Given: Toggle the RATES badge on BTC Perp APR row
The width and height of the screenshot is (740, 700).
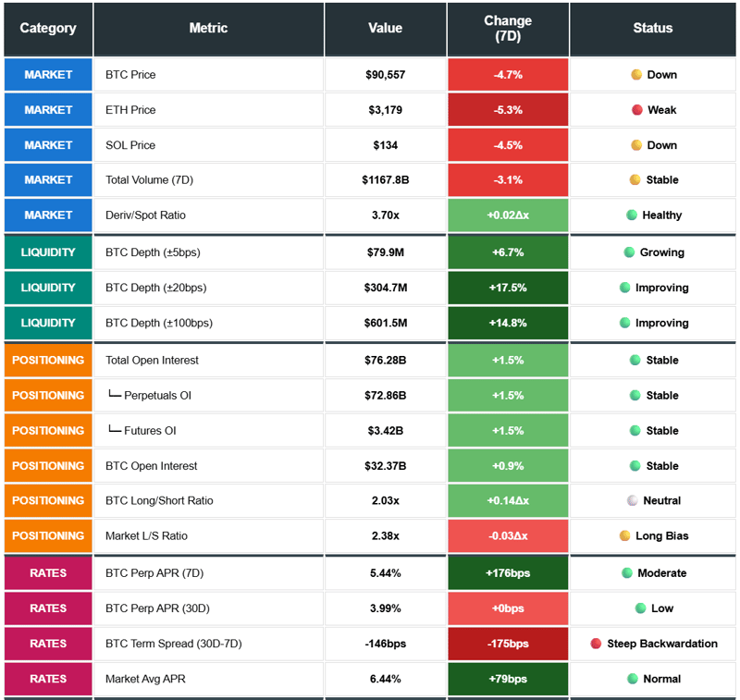Looking at the screenshot, I should click(x=47, y=572).
